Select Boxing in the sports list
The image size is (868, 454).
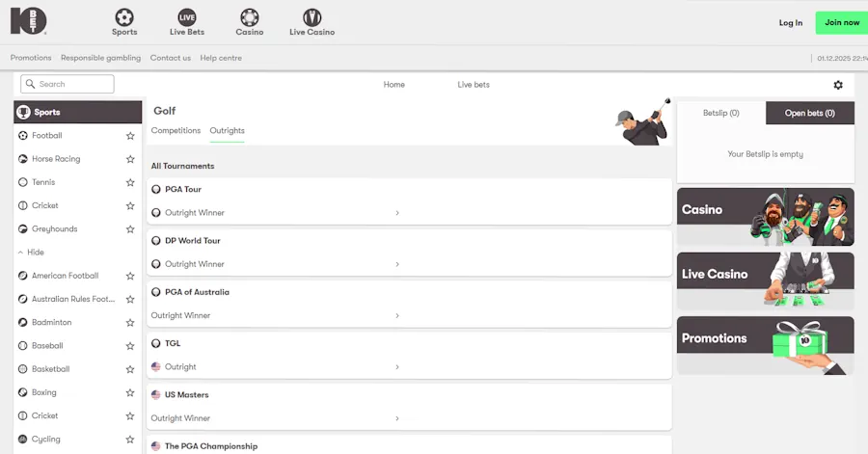[44, 392]
